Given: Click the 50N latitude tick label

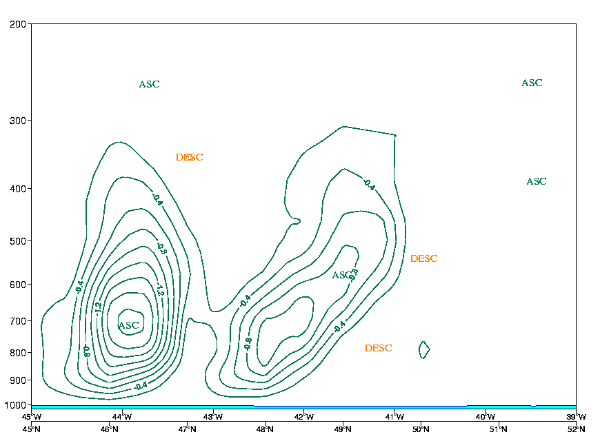Looking at the screenshot, I should (x=420, y=430).
